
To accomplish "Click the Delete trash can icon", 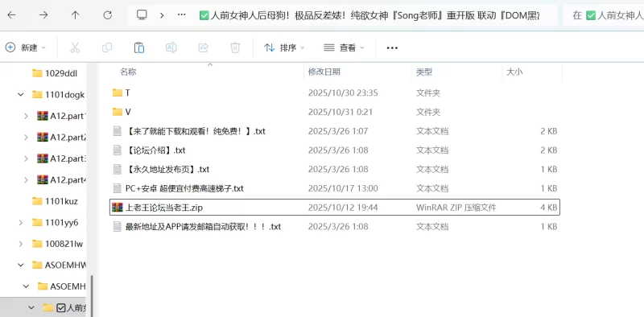I will (235, 47).
